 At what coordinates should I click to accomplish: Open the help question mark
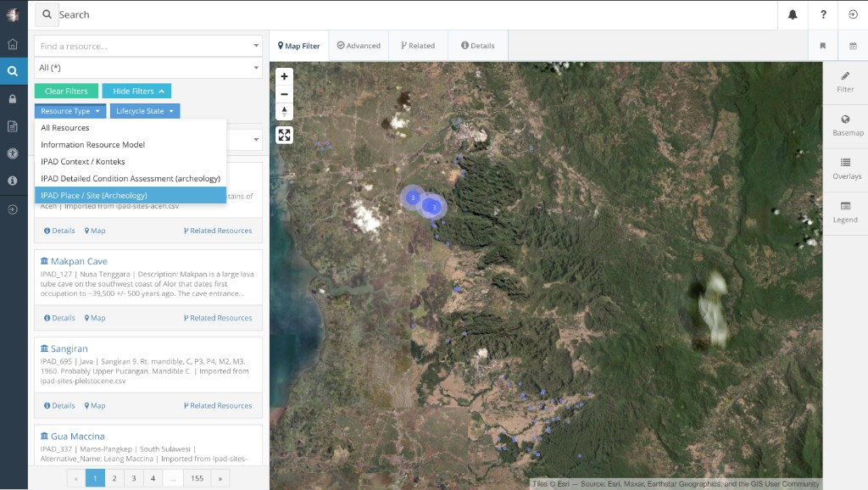click(x=823, y=15)
